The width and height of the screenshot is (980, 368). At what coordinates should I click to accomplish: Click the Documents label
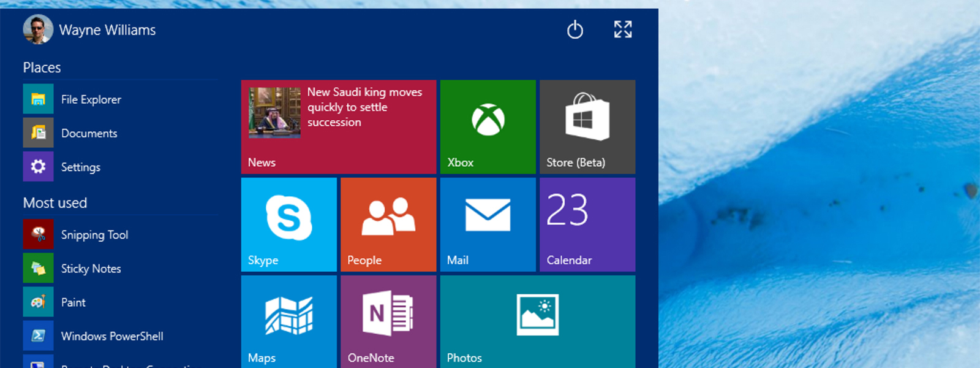click(x=89, y=133)
